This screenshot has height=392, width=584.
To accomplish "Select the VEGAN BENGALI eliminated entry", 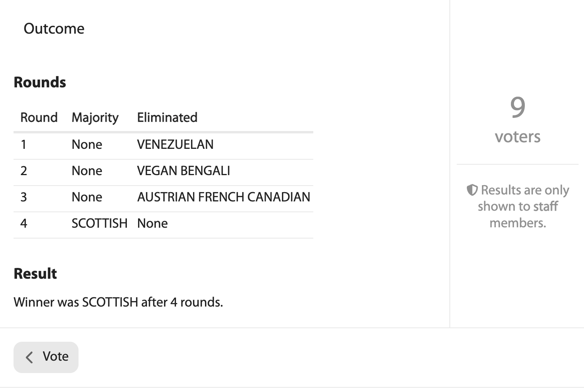I will tap(183, 171).
